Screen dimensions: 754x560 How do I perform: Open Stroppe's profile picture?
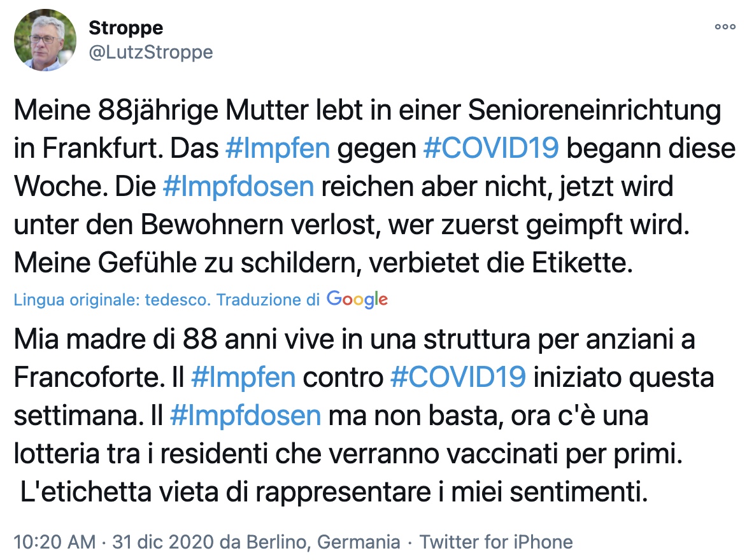(x=45, y=41)
